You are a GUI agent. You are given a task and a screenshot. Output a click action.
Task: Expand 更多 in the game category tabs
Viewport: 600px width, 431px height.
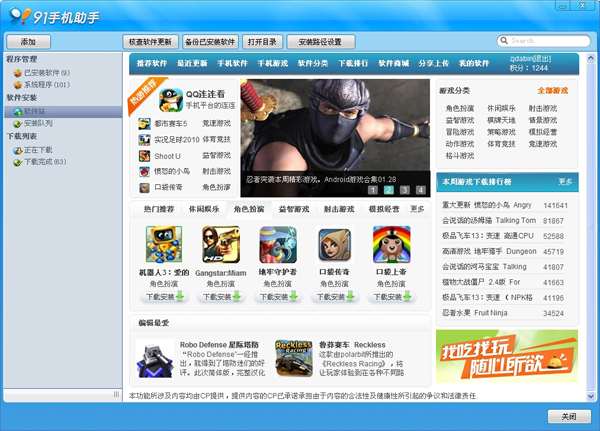[417, 209]
